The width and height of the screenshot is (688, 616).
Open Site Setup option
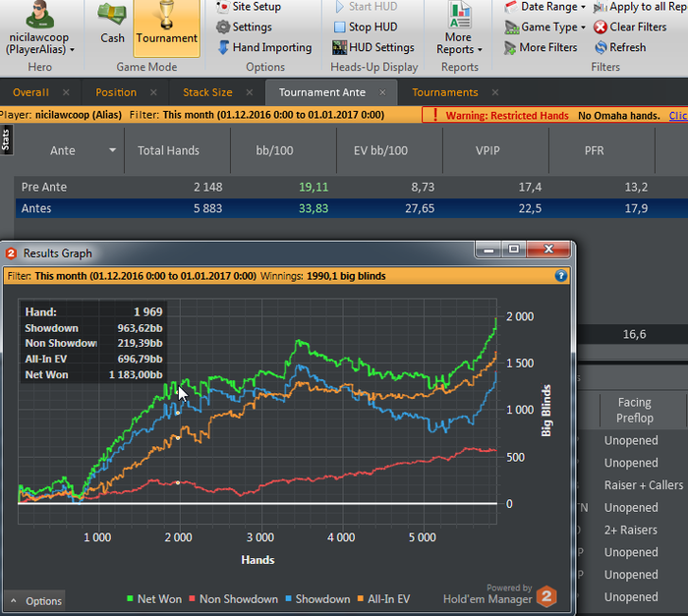point(250,7)
